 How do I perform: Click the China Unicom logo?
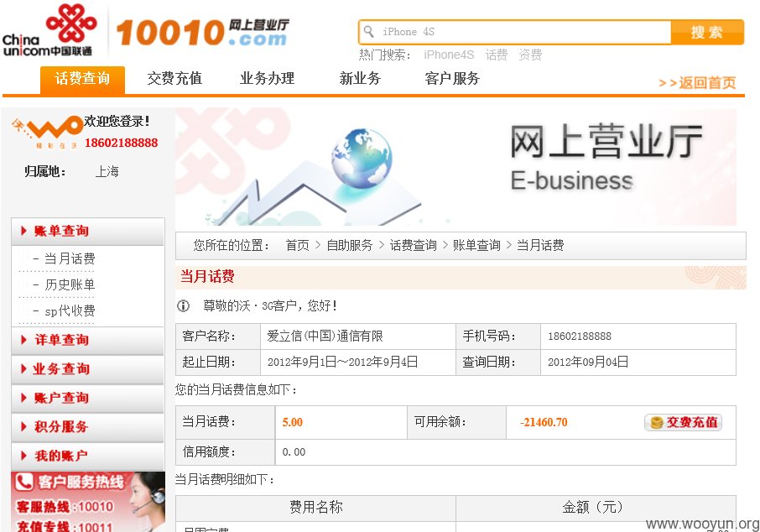(49, 30)
